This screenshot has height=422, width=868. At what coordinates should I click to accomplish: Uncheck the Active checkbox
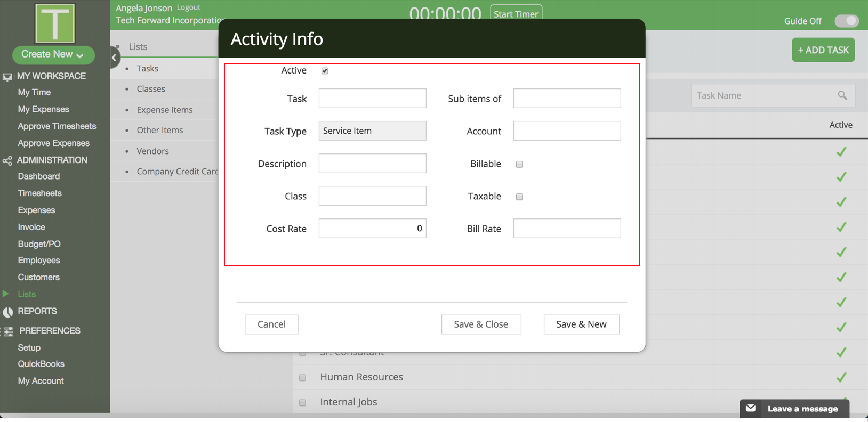[x=325, y=71]
